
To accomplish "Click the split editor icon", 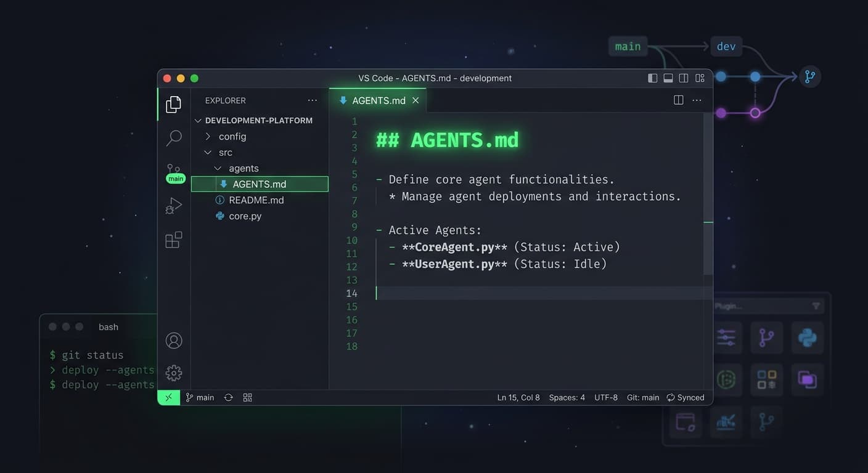I will point(679,100).
